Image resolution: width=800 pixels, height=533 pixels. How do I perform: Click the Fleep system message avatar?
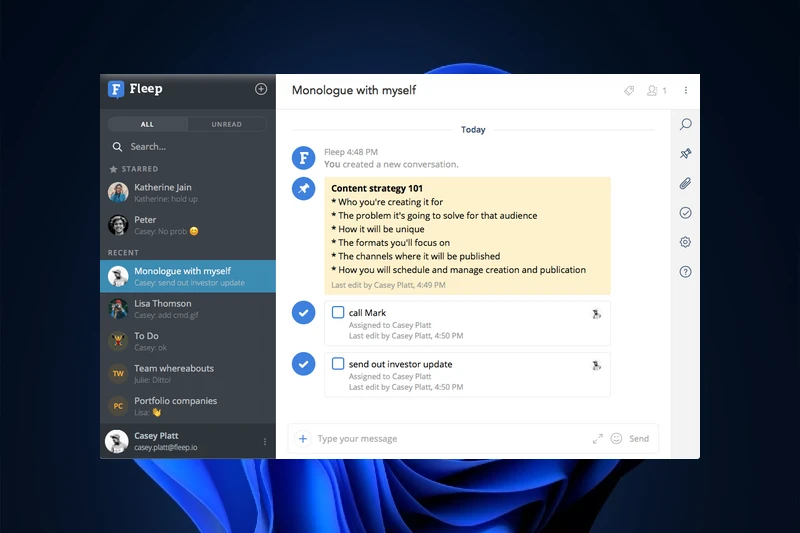click(304, 158)
